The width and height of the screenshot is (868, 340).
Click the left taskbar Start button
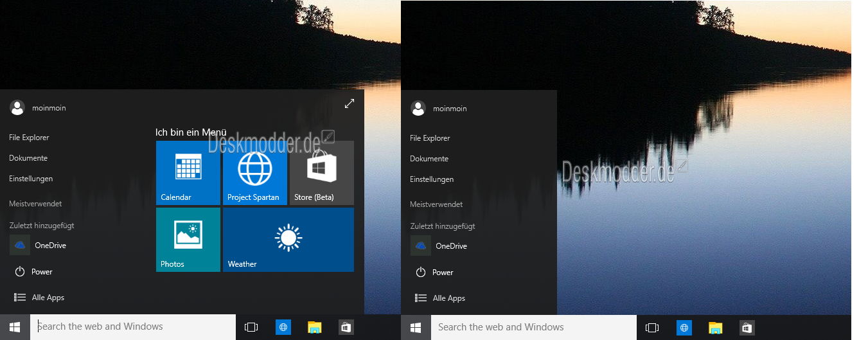[15, 327]
